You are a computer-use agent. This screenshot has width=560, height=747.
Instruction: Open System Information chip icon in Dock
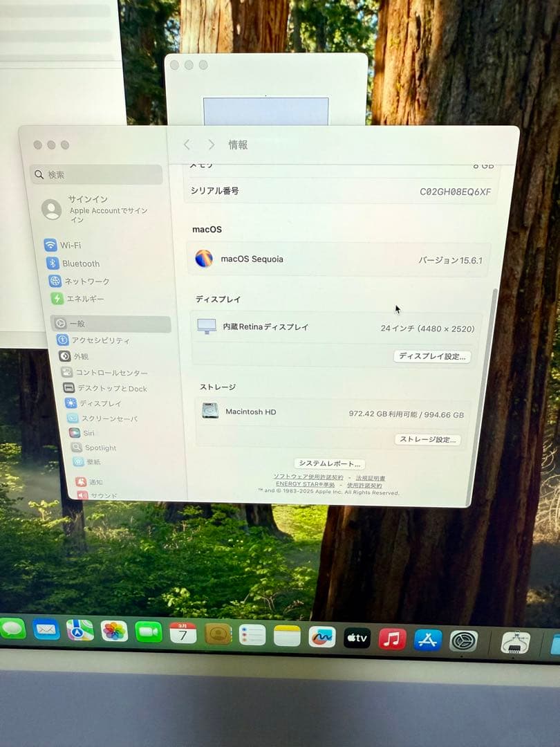[x=516, y=642]
